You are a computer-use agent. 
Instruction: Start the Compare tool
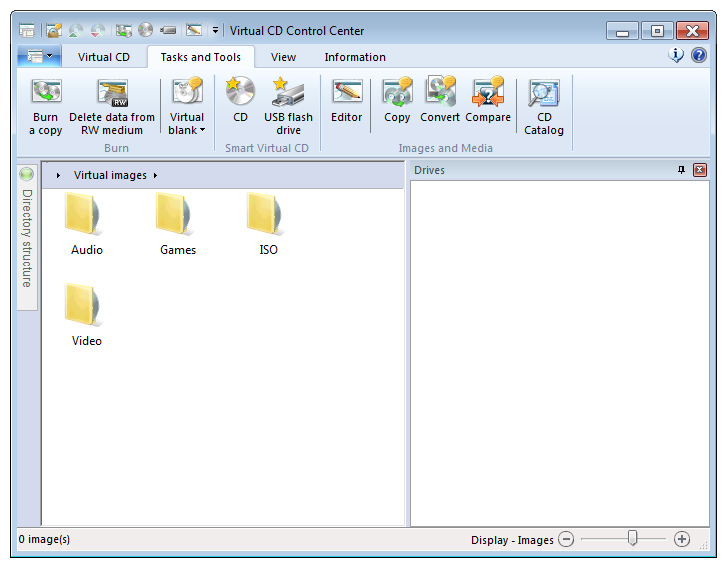tap(488, 100)
